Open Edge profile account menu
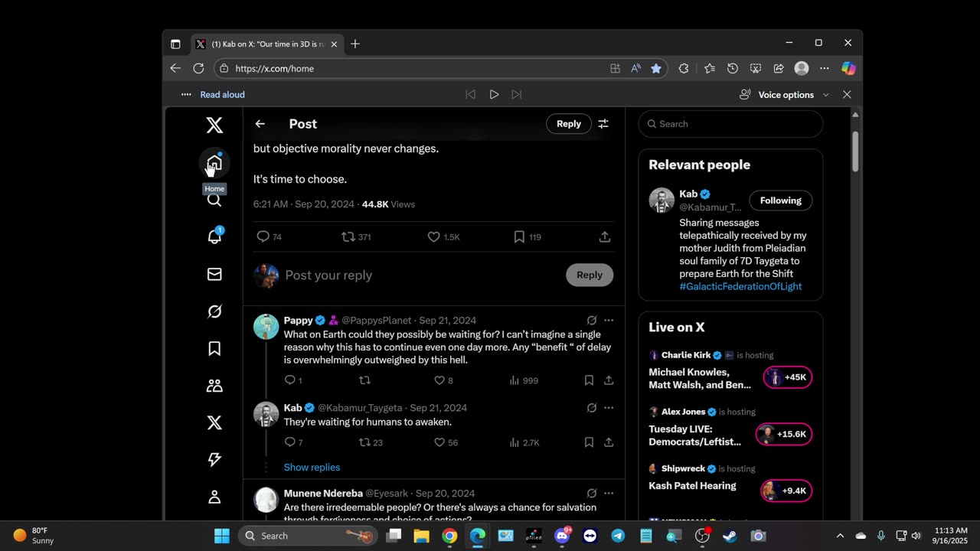 click(x=802, y=68)
